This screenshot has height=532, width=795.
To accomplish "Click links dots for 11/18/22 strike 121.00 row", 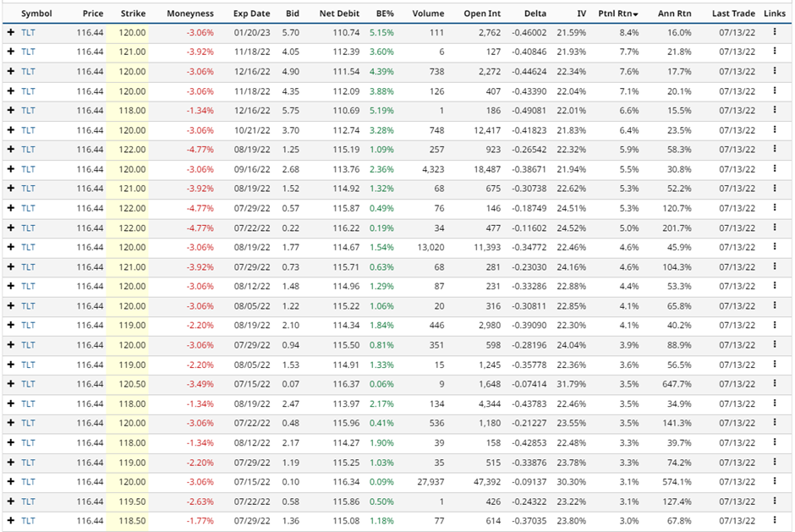I will pyautogui.click(x=774, y=52).
